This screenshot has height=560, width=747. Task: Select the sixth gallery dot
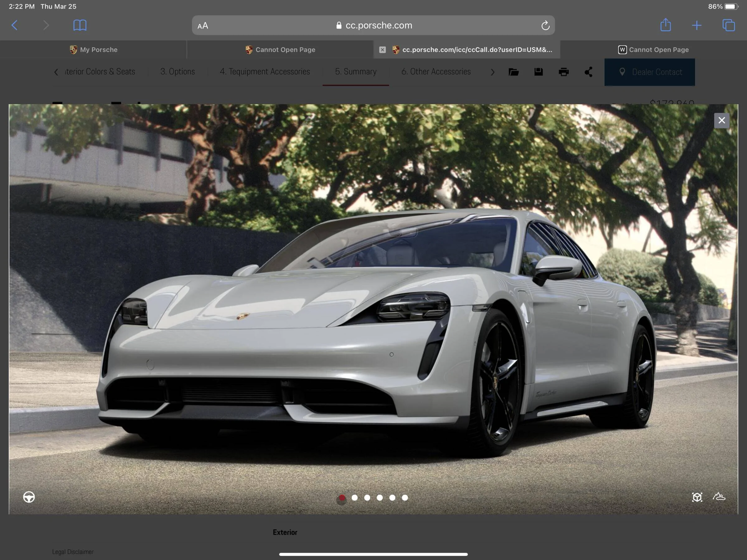tap(405, 497)
